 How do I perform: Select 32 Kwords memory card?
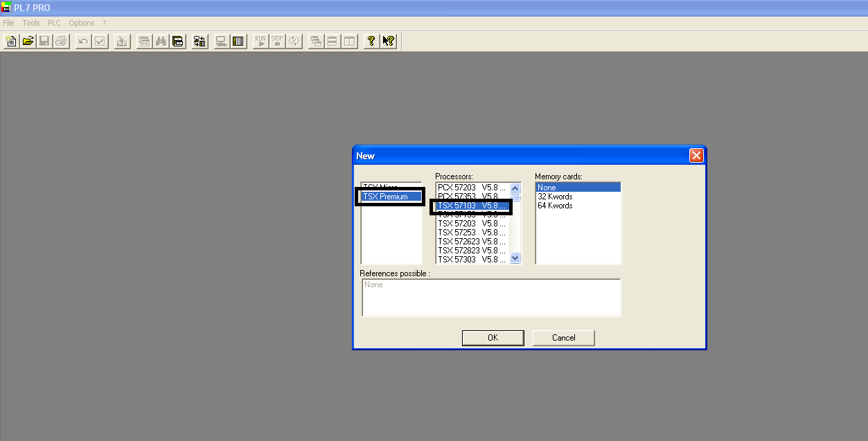tap(578, 197)
